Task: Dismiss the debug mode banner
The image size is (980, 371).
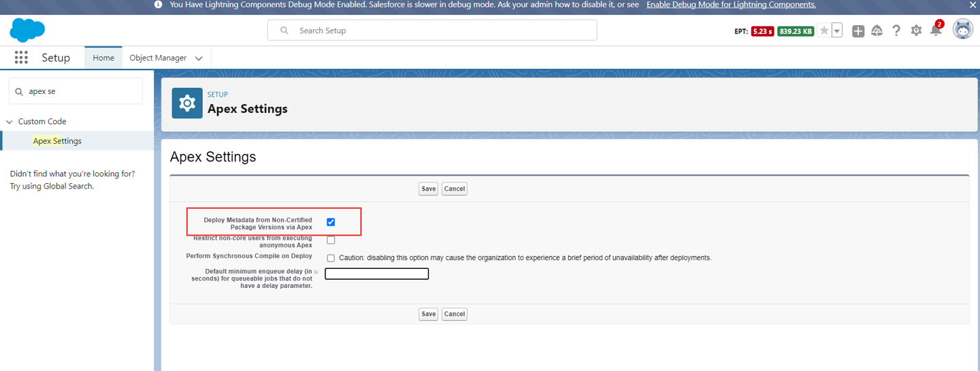Action: [973, 5]
